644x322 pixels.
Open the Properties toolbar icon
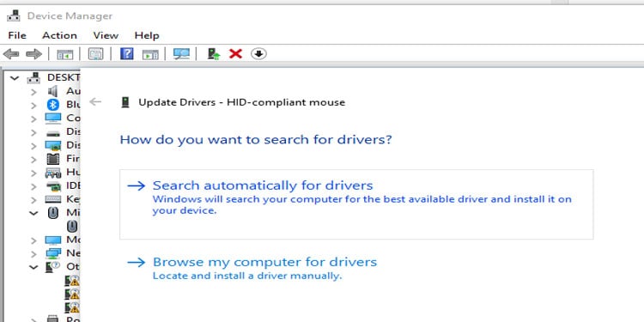tap(95, 54)
